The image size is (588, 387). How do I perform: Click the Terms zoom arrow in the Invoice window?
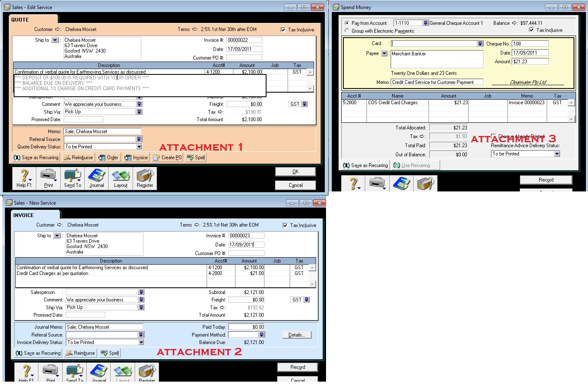[x=197, y=225]
